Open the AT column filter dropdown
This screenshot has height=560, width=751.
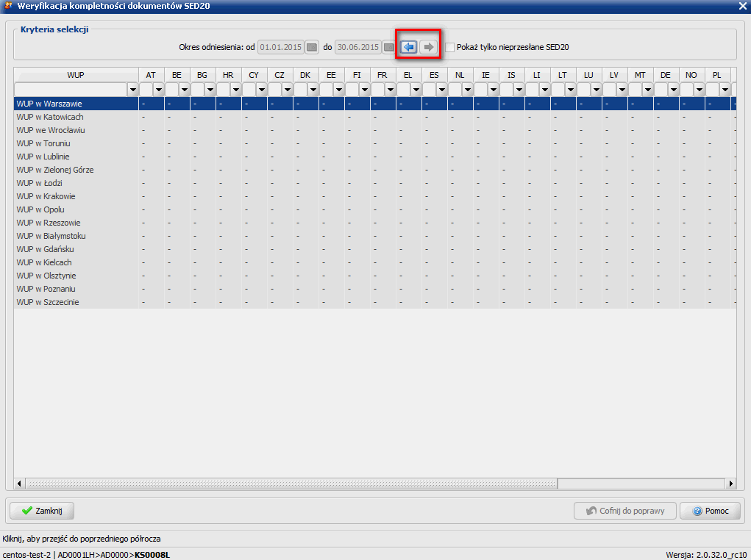(159, 90)
